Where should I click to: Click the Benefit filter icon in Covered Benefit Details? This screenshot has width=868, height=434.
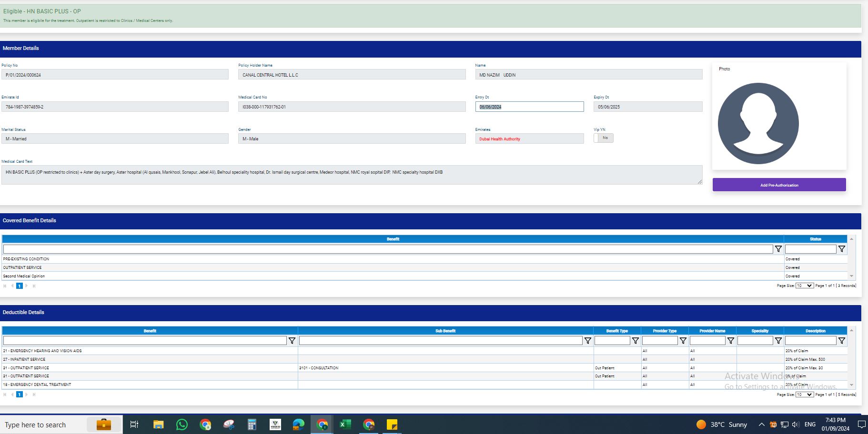pos(778,249)
